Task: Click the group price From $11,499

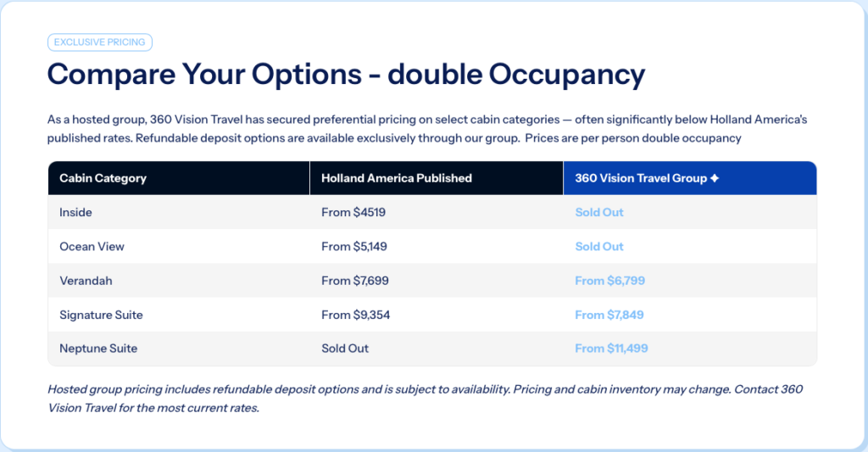Action: 611,349
